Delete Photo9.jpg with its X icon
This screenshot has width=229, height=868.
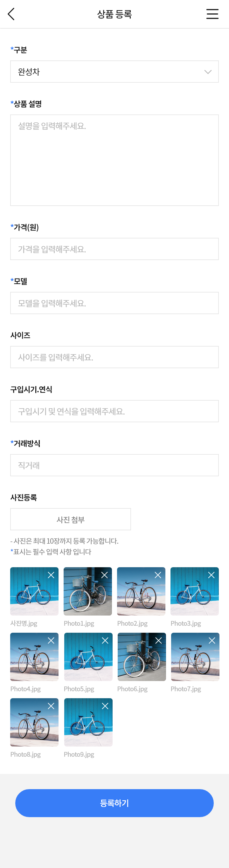pos(105,706)
